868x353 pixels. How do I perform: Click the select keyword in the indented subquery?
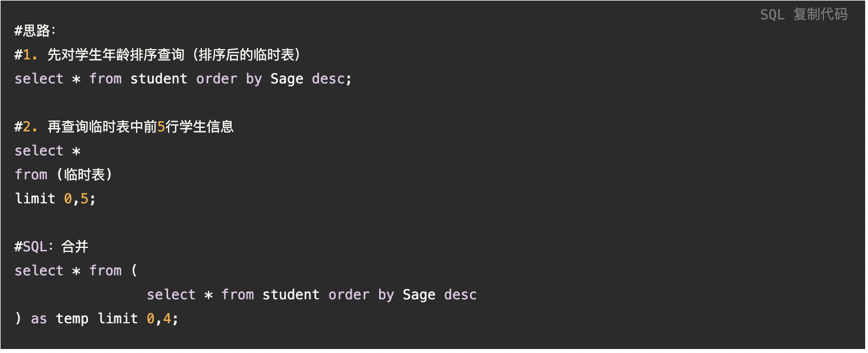[171, 295]
